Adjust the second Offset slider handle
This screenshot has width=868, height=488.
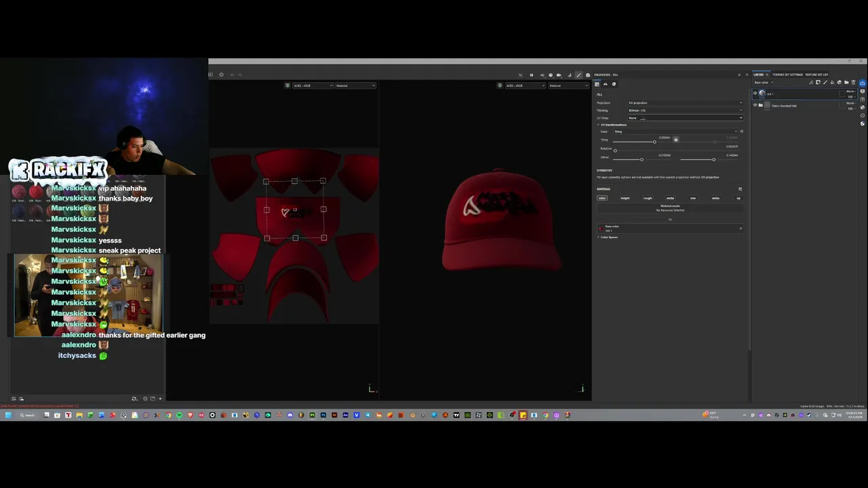click(713, 159)
